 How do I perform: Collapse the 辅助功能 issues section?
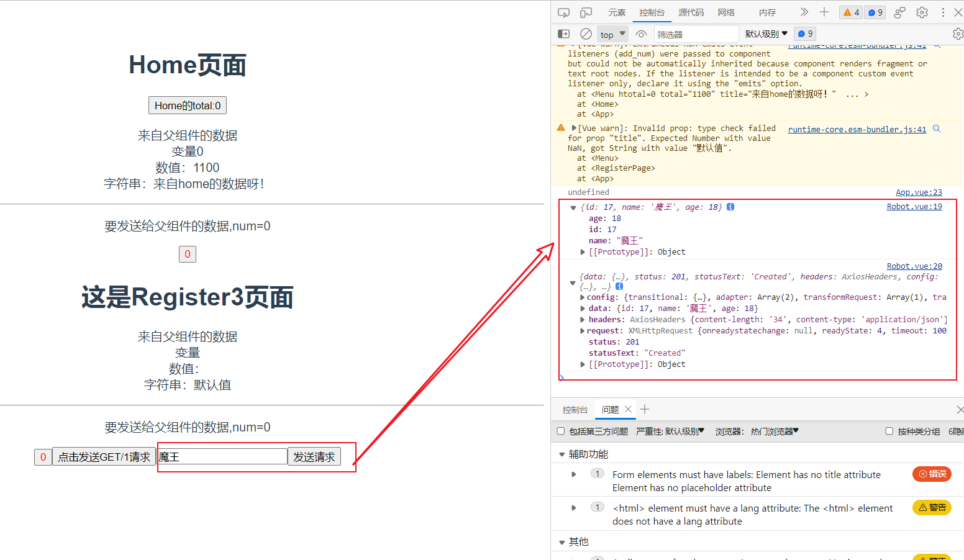pos(562,454)
